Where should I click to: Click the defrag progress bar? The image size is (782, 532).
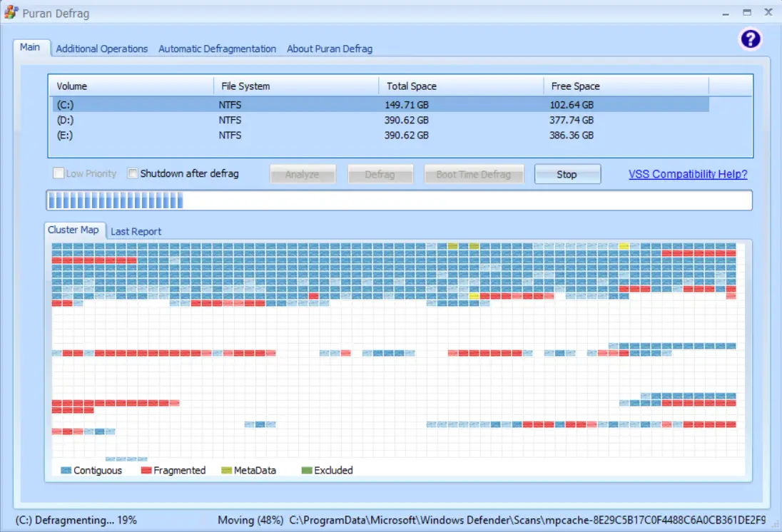click(399, 200)
